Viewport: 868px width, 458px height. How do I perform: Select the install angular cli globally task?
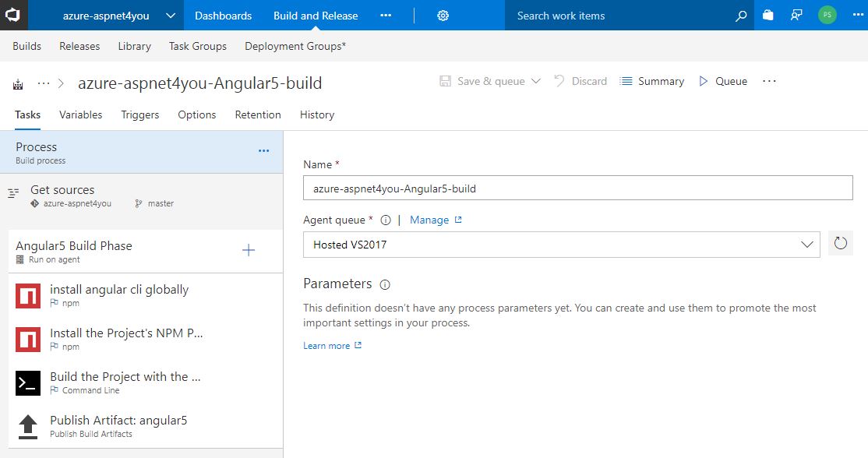click(x=146, y=295)
